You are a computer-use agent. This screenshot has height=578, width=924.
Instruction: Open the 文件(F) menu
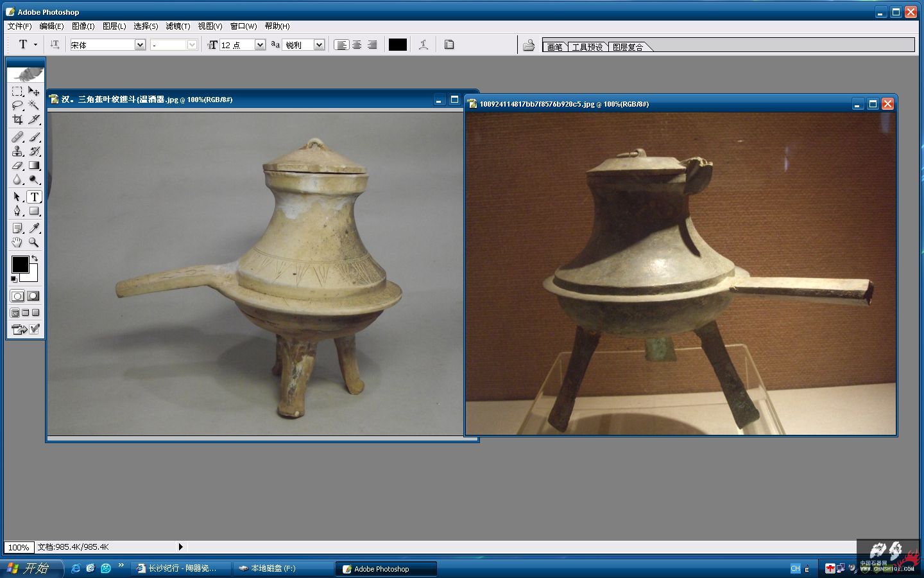point(19,26)
